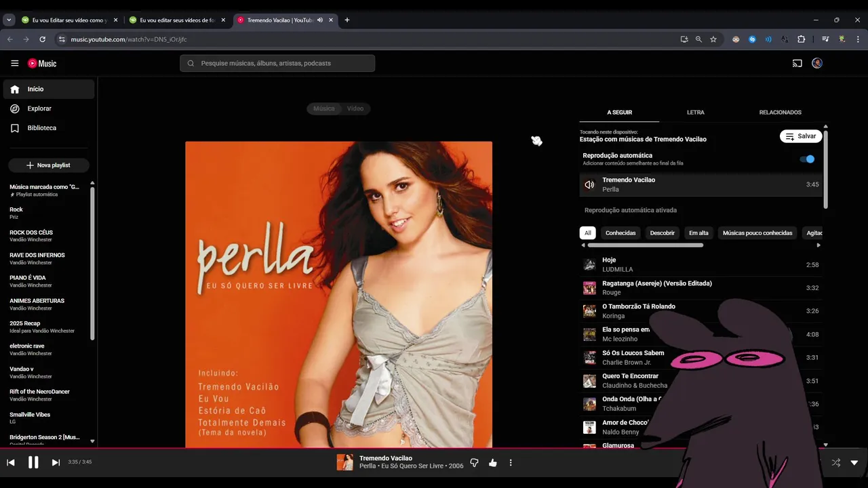
Task: Select the Conhecidas filter chip
Action: point(620,232)
